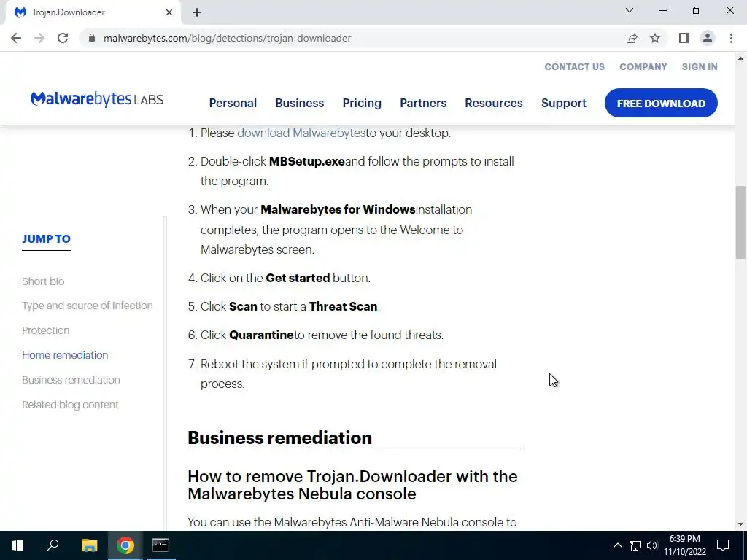Open the Pricing menu item
The width and height of the screenshot is (747, 560).
coord(362,103)
